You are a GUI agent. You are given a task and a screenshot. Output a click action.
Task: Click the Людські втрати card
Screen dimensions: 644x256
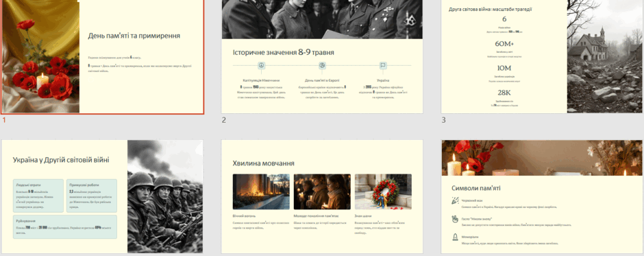(x=38, y=196)
